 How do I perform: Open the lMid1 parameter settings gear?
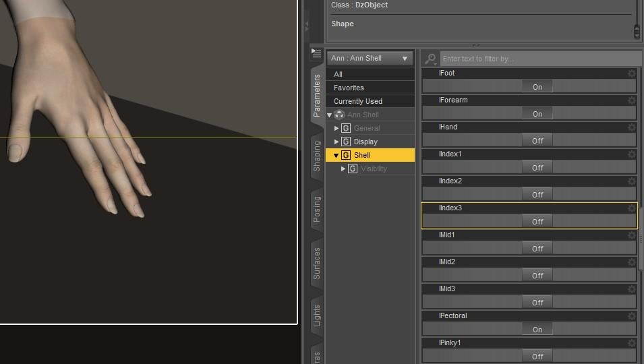(x=631, y=235)
